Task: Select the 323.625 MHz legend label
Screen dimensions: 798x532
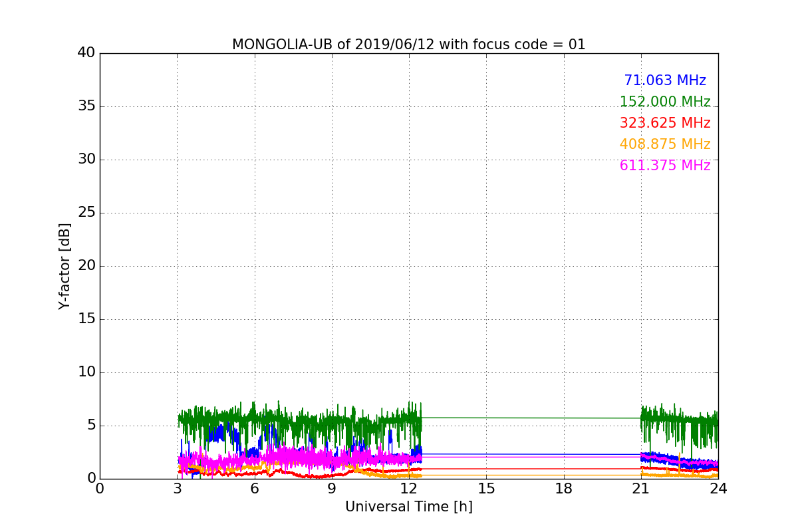Action: click(665, 123)
